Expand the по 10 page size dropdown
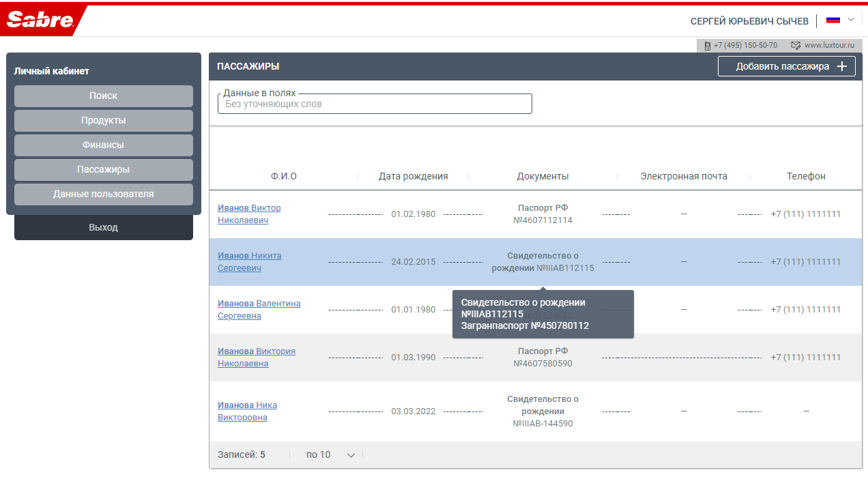Viewport: 868px width, 479px height. click(x=331, y=455)
